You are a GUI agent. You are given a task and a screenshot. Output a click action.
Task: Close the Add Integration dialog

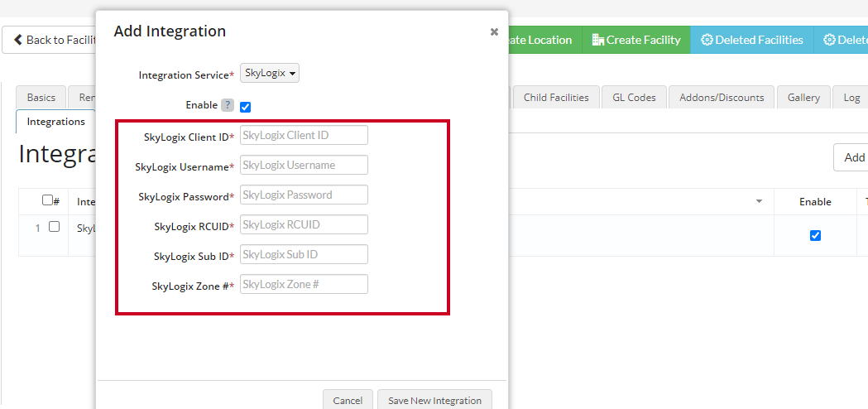point(494,32)
